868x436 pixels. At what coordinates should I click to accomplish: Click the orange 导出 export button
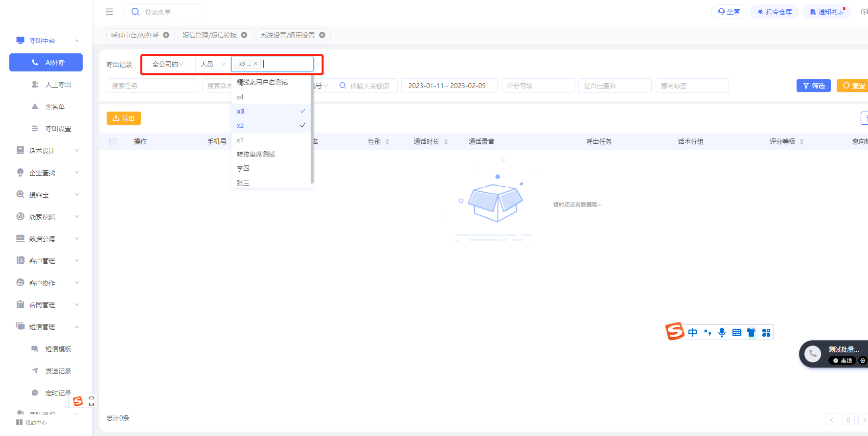pos(124,118)
